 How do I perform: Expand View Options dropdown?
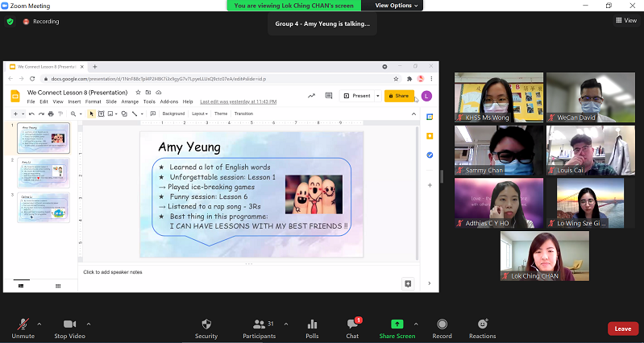398,6
